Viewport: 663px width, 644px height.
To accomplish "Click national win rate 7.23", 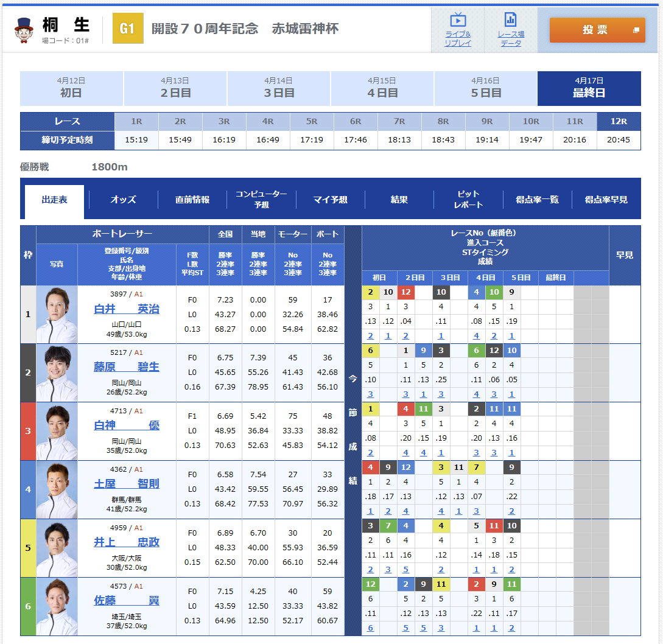I will point(225,300).
